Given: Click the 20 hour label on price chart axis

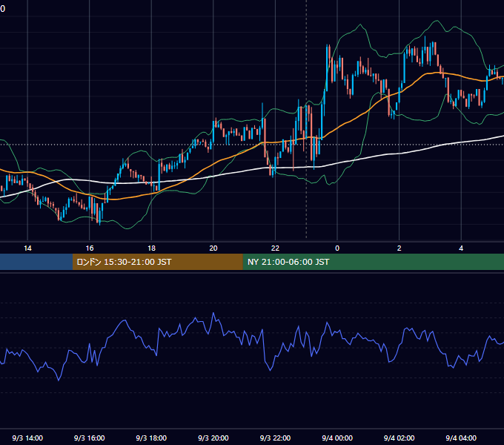Looking at the screenshot, I should coord(213,248).
